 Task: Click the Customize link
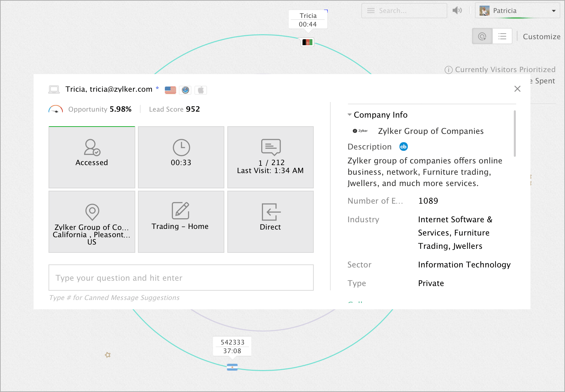click(541, 37)
